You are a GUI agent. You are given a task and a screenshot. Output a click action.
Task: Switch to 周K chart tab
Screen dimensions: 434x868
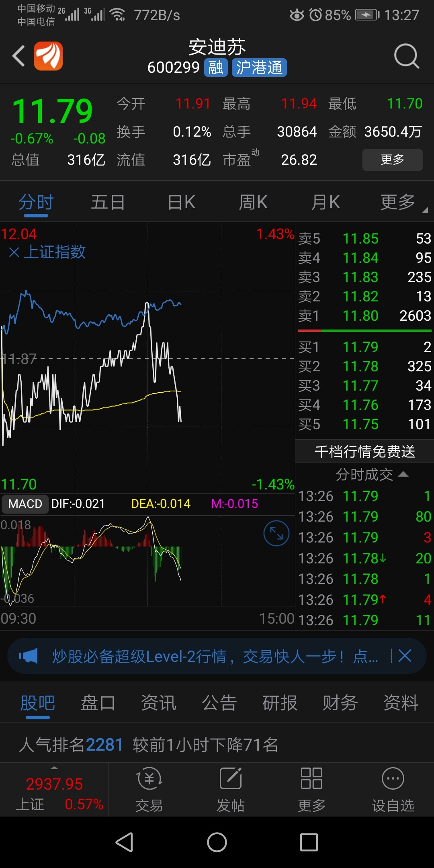point(253,202)
